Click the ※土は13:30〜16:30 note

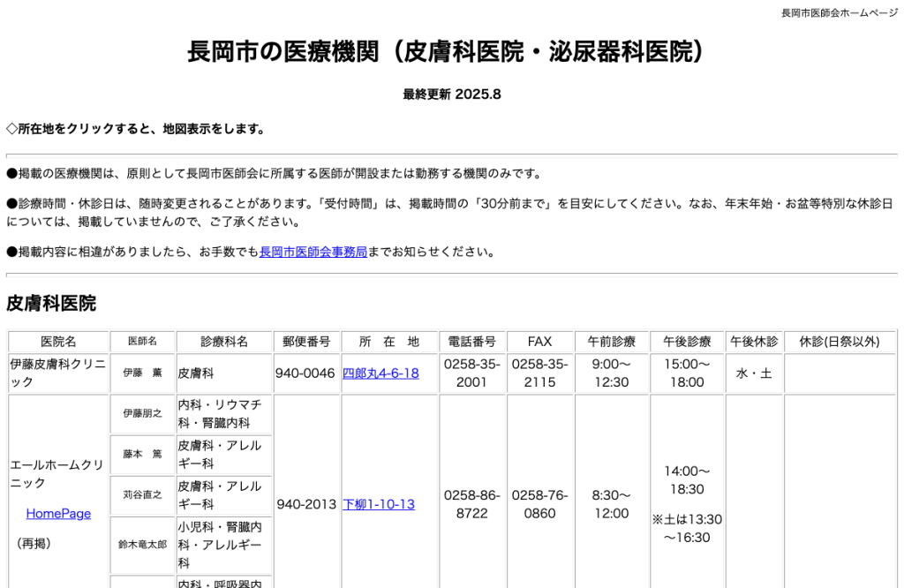pyautogui.click(x=687, y=529)
